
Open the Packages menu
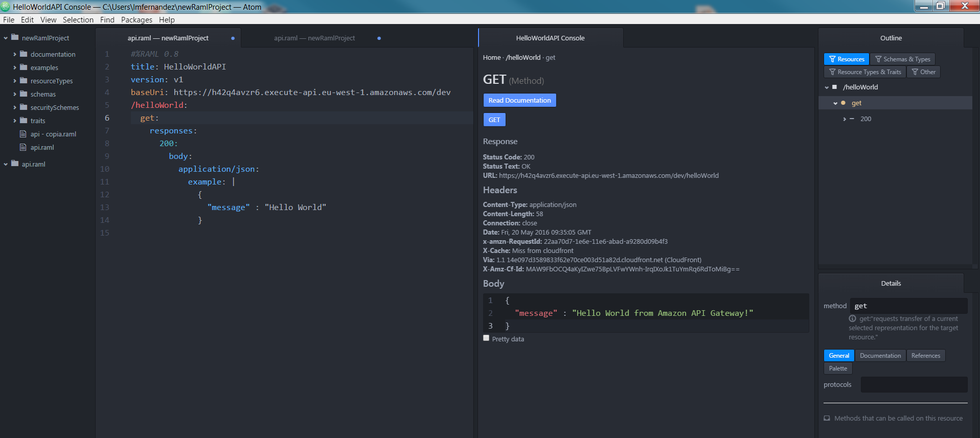coord(136,20)
